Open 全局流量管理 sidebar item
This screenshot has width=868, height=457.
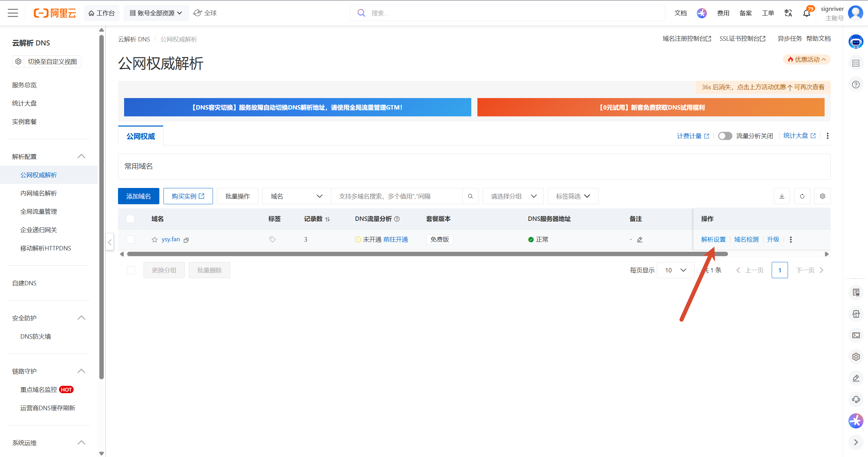pos(39,211)
